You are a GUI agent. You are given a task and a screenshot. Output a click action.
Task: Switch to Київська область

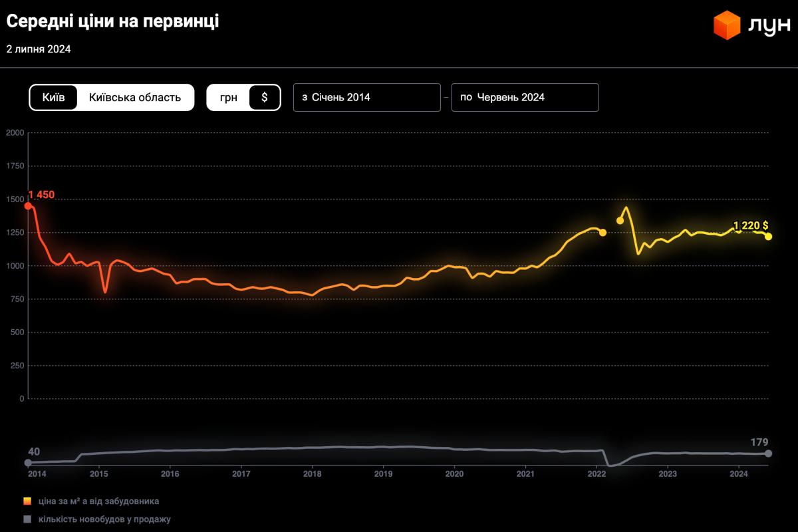[135, 97]
